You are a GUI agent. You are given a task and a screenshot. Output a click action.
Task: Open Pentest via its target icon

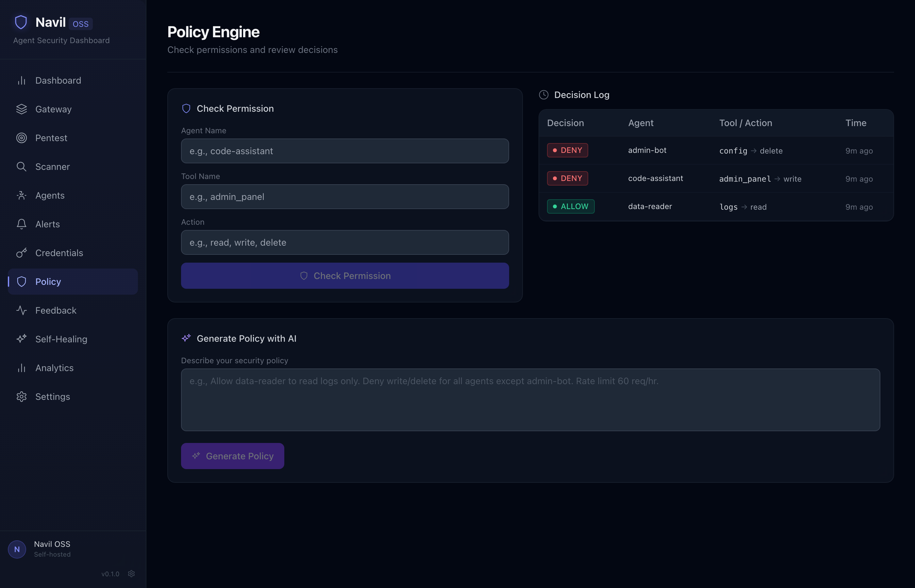[x=21, y=138]
